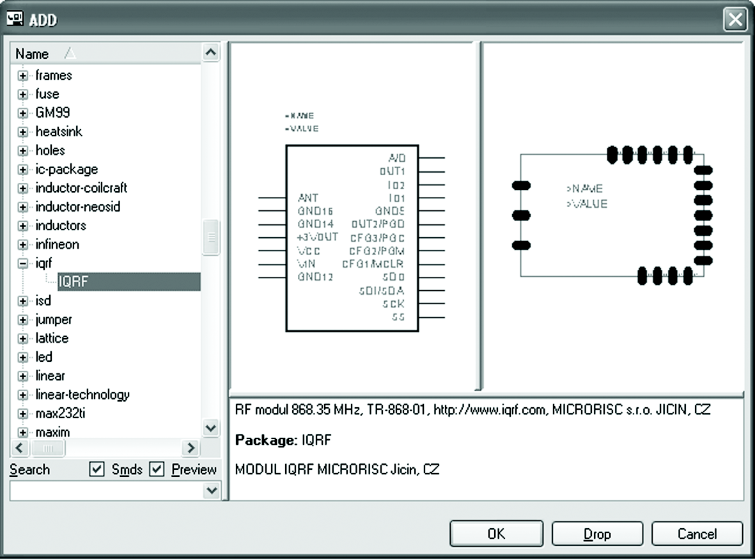
Task: Select the inductor-neosid library name
Action: (x=78, y=207)
